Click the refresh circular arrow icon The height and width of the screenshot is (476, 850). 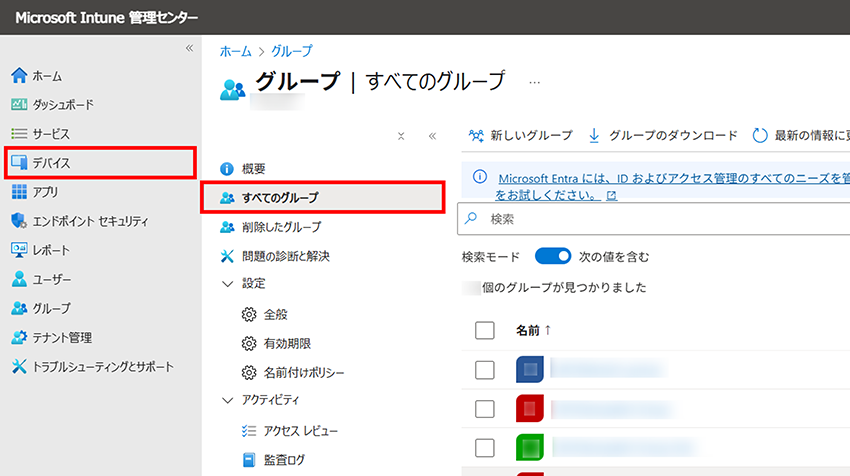tap(760, 136)
